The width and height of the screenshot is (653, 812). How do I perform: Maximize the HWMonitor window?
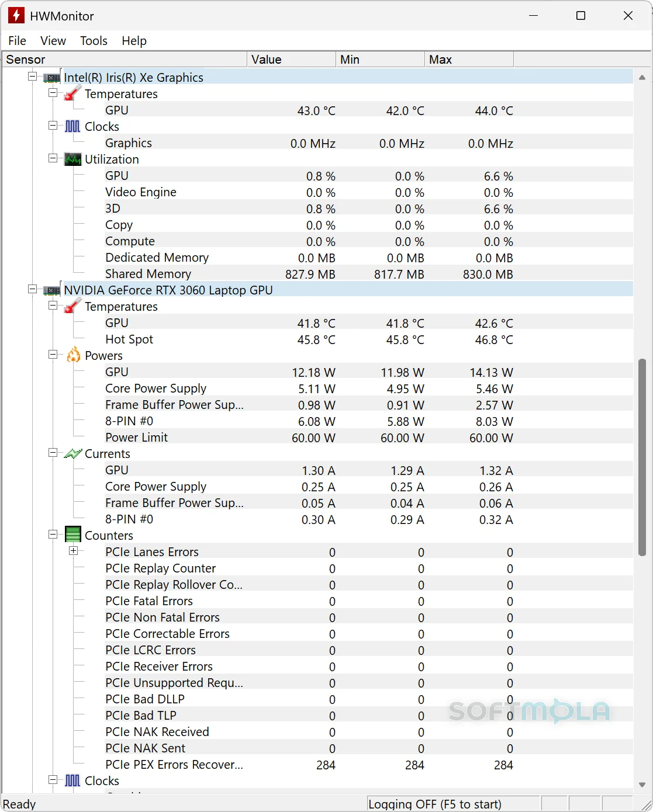[581, 16]
